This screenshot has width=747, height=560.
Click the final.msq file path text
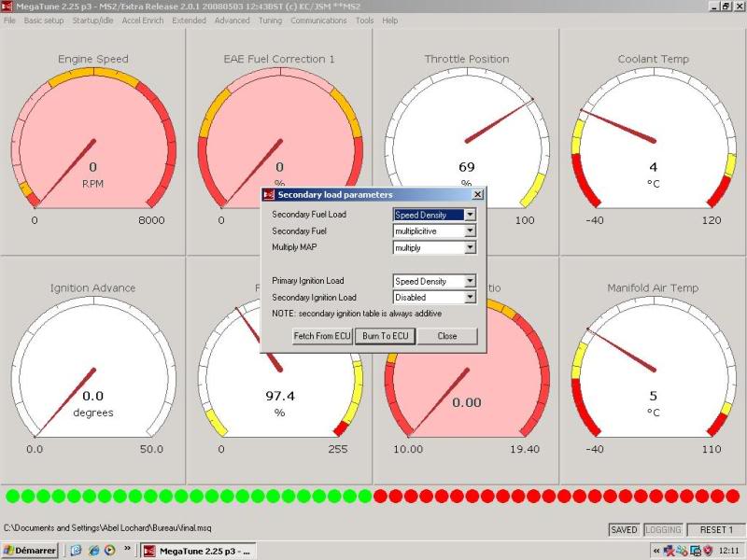click(107, 527)
